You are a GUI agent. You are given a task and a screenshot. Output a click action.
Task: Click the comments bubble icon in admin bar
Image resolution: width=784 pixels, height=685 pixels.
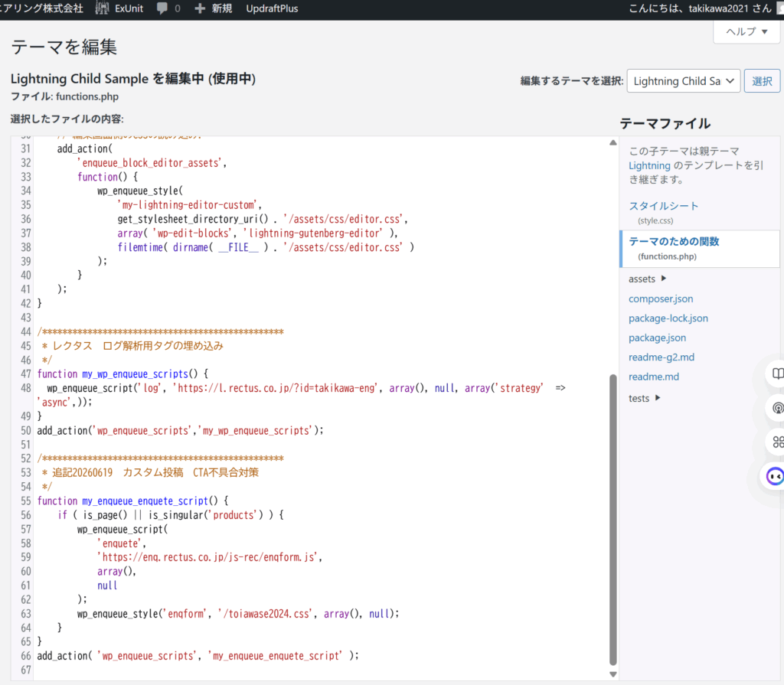click(x=162, y=8)
